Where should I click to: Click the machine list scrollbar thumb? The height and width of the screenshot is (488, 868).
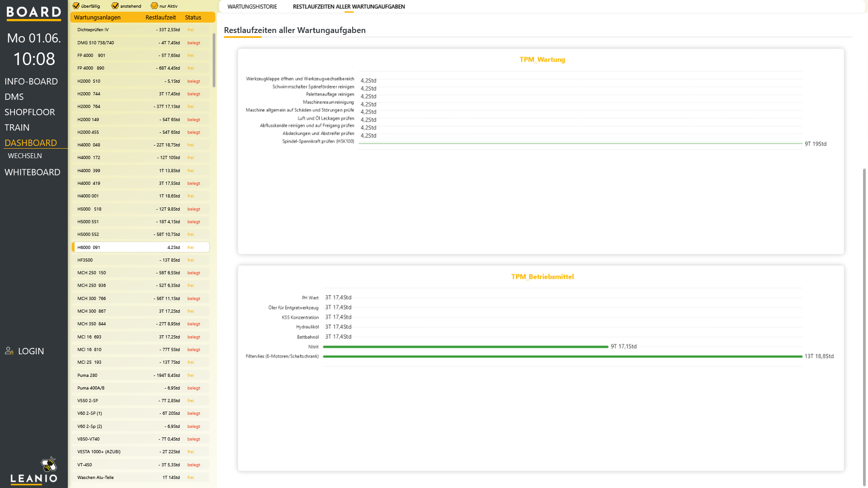(214, 60)
